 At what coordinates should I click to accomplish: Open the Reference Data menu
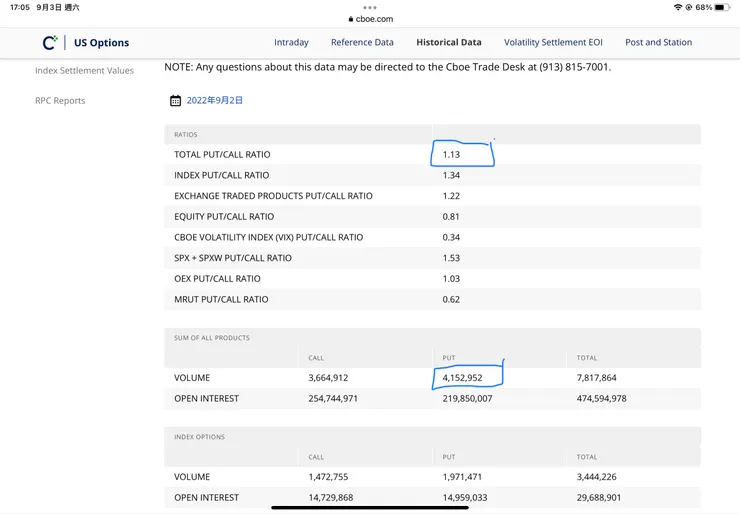pos(362,43)
